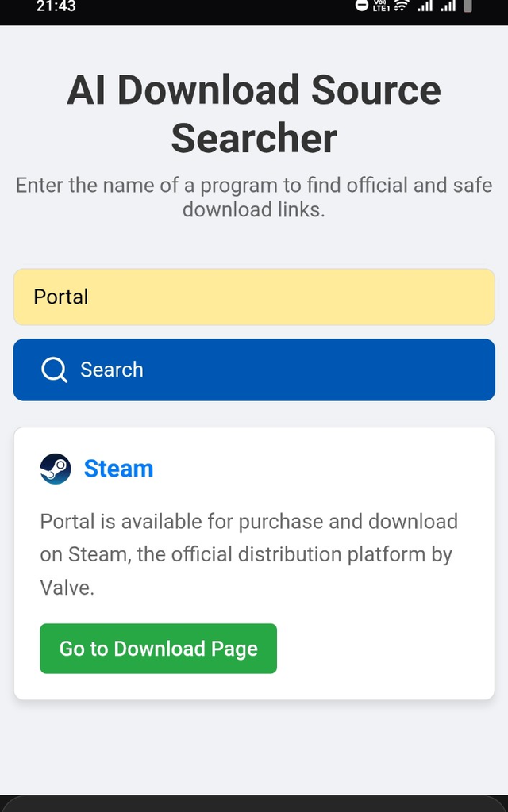This screenshot has height=812, width=508.
Task: Click the Portal availability description text
Action: coord(248,554)
